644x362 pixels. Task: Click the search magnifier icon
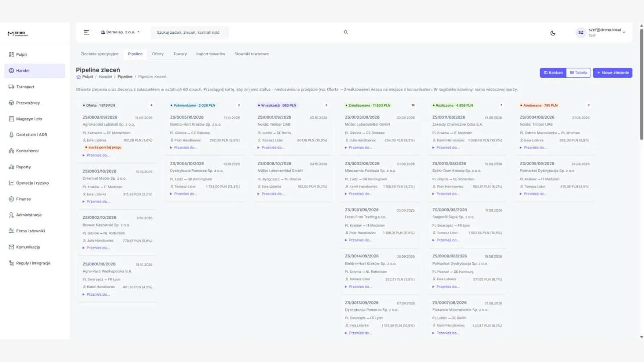click(x=346, y=32)
